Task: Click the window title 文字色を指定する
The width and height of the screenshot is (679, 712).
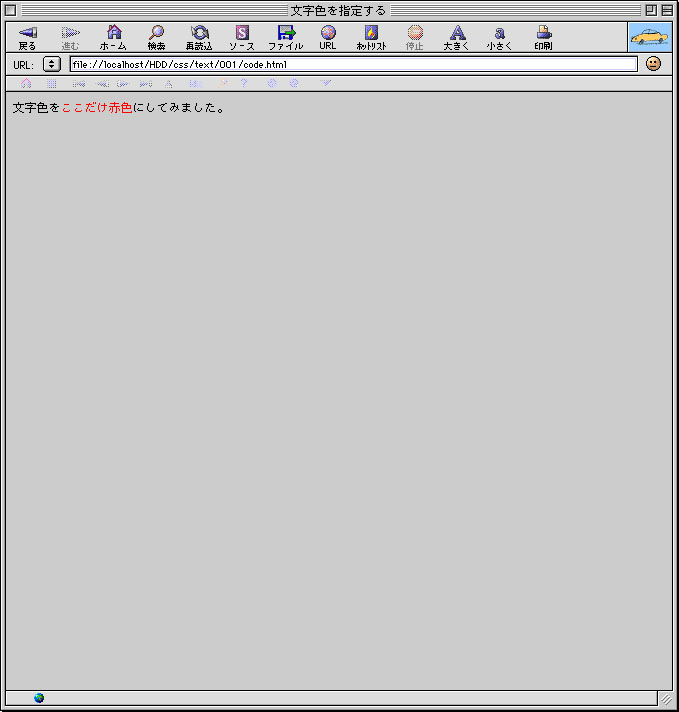Action: click(338, 10)
